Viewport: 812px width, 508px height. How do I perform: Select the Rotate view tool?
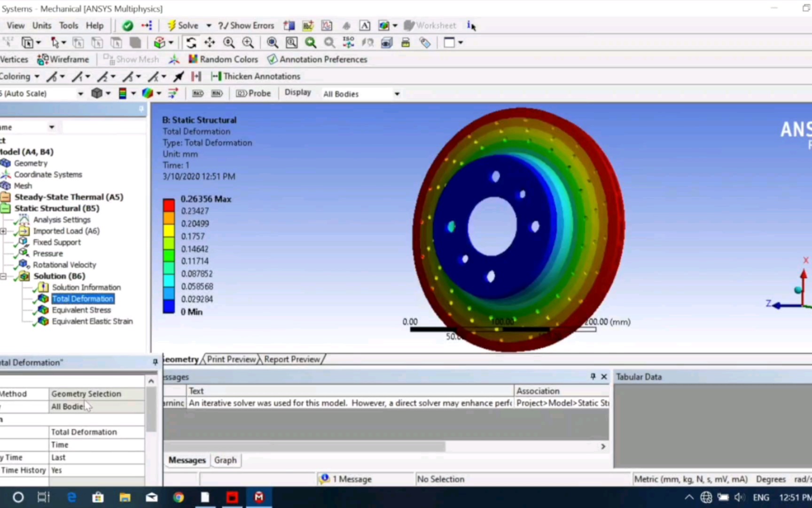[191, 42]
